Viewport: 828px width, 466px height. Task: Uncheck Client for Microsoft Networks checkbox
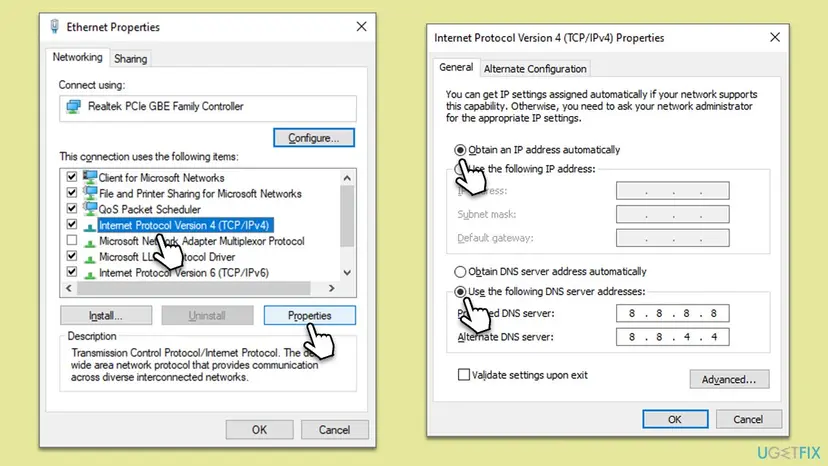[x=72, y=176]
